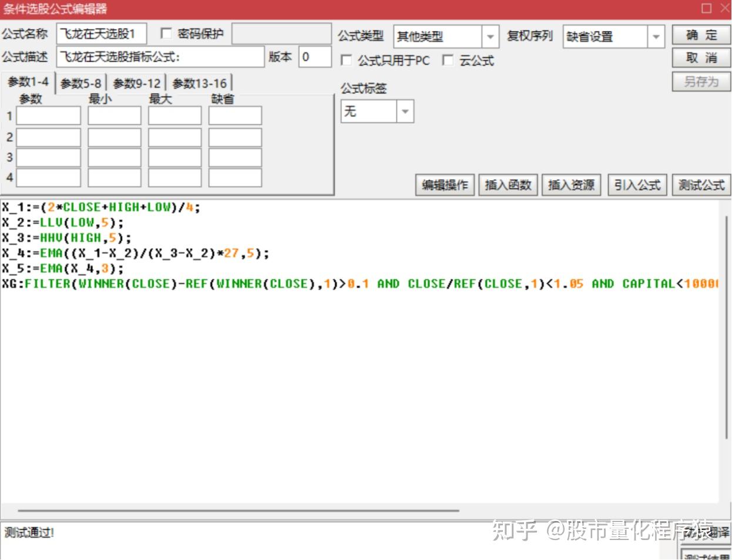Click row 1 参数 name field
732x560 pixels.
(48, 116)
